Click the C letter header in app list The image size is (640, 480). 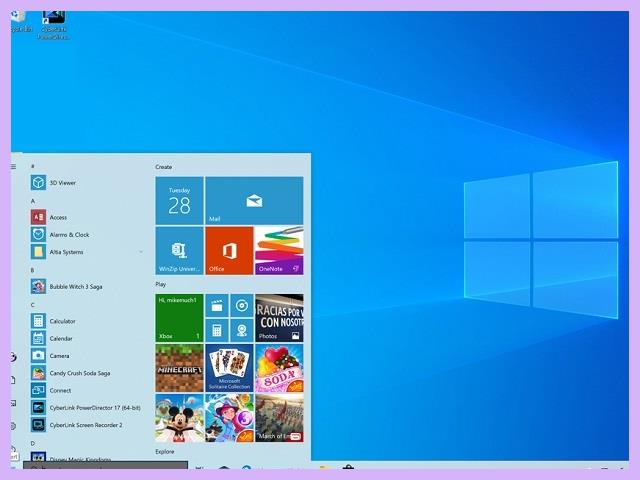33,305
